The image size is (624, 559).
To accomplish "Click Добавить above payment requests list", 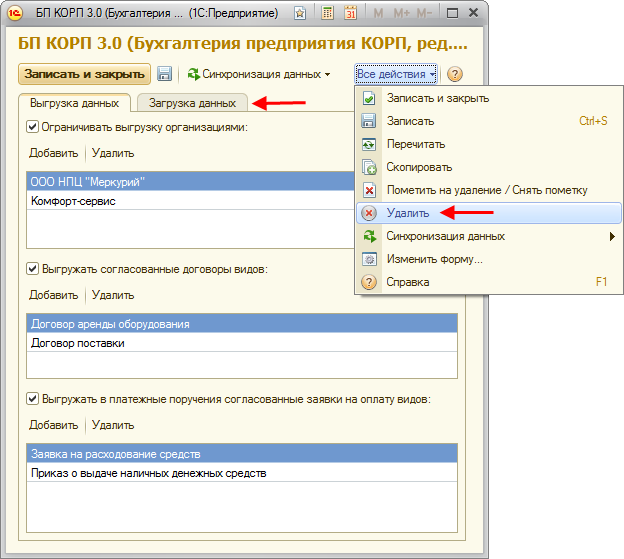I will click(x=53, y=425).
